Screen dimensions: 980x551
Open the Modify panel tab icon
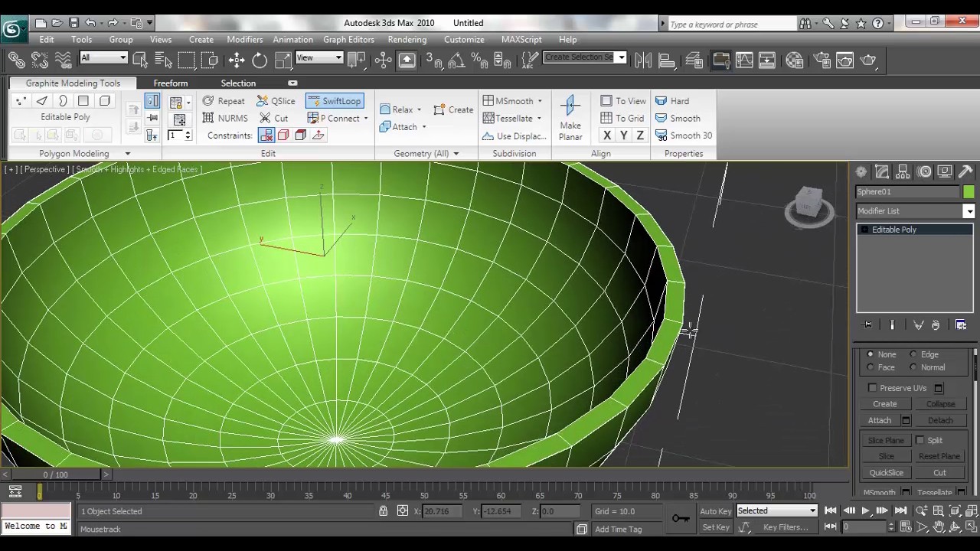[x=882, y=172]
